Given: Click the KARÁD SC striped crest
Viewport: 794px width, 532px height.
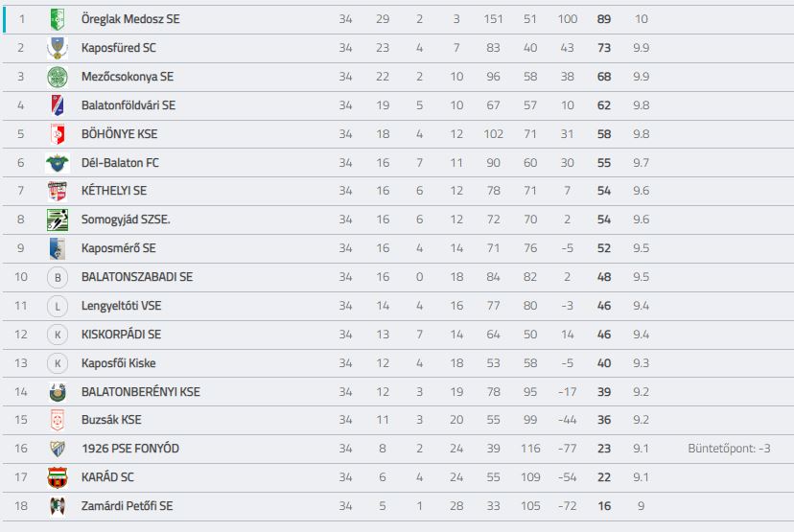Looking at the screenshot, I should [58, 477].
